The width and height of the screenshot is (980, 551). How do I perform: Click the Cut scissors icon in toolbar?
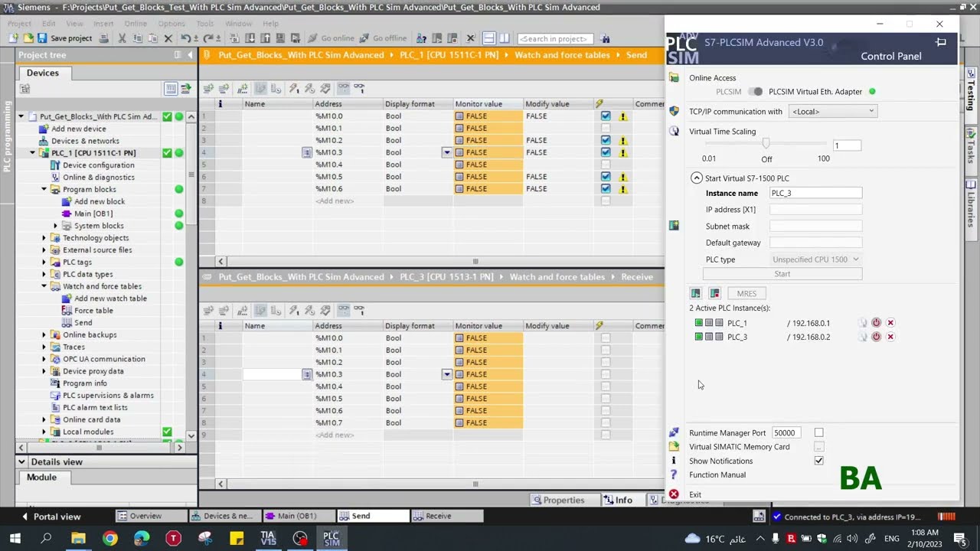pyautogui.click(x=121, y=38)
